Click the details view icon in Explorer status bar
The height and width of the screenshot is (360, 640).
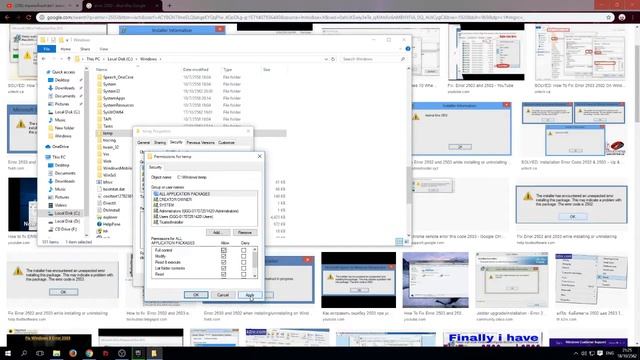pyautogui.click(x=399, y=242)
